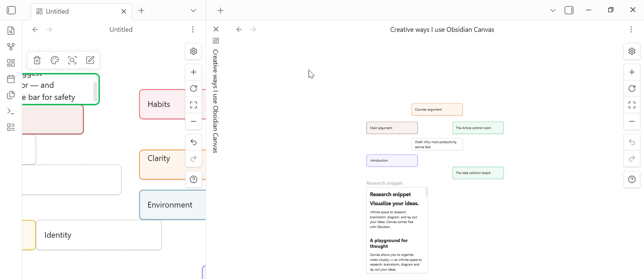Select the Main argument card

pos(392,128)
